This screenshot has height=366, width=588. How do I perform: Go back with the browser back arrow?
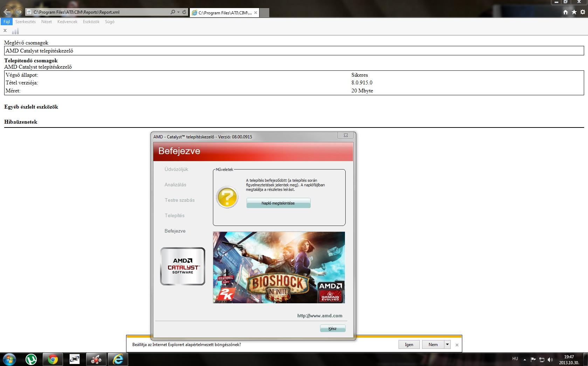7,12
